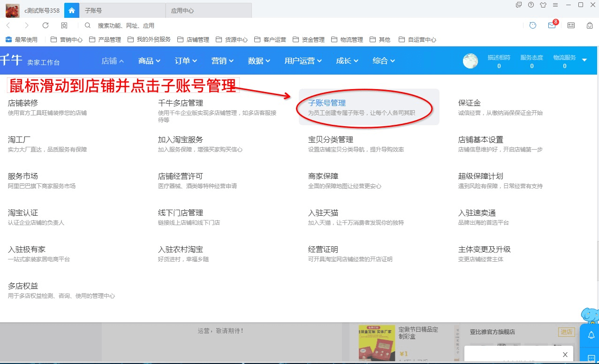Open the dropdown arrow beside 物流服务
This screenshot has height=364, width=599.
click(584, 60)
